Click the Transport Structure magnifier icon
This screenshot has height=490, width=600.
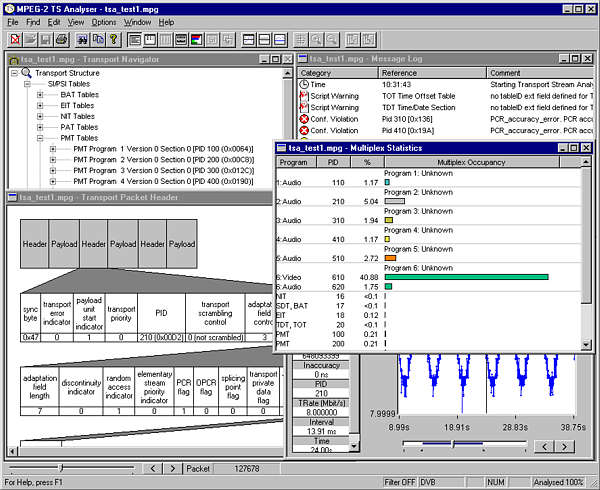(x=25, y=74)
